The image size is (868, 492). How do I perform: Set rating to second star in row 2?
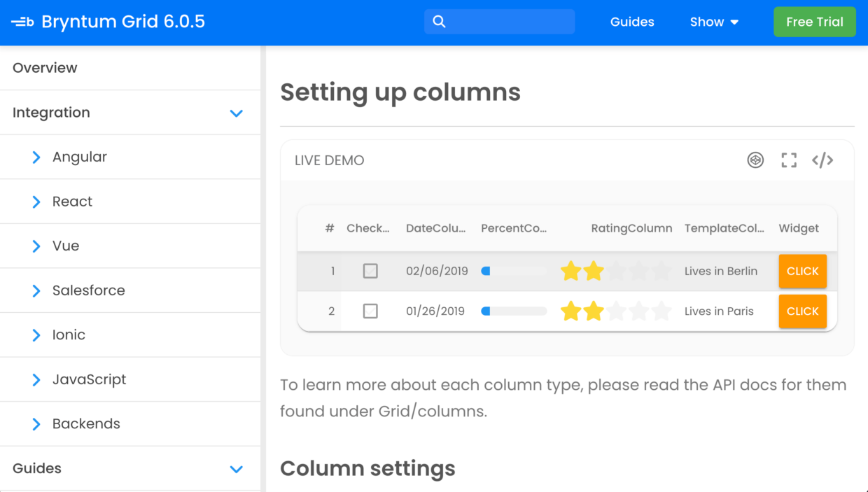[594, 311]
